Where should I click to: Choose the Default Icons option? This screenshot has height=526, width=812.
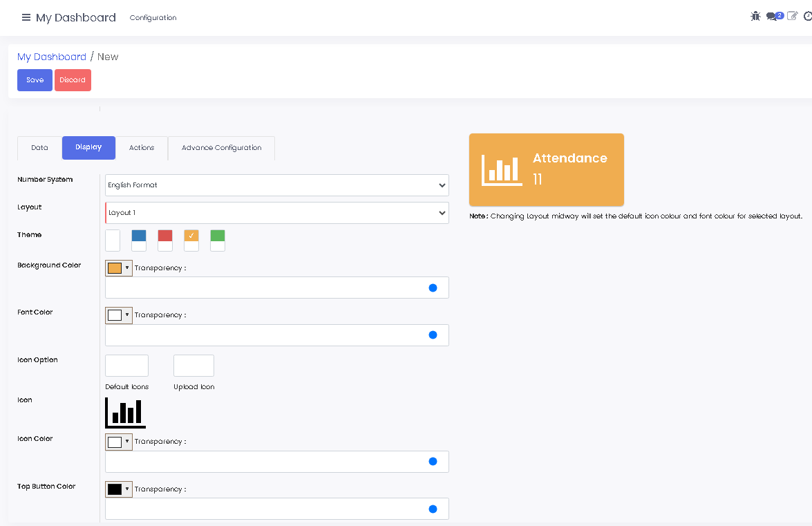coord(126,366)
